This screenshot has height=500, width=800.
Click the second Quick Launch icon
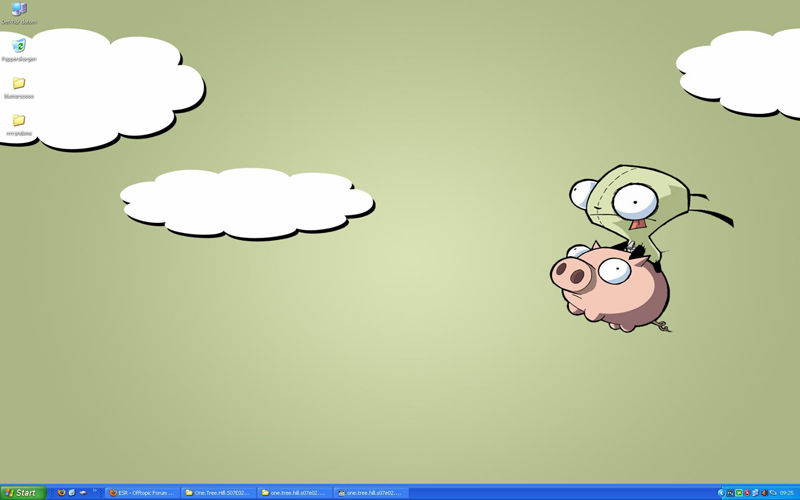click(x=72, y=493)
